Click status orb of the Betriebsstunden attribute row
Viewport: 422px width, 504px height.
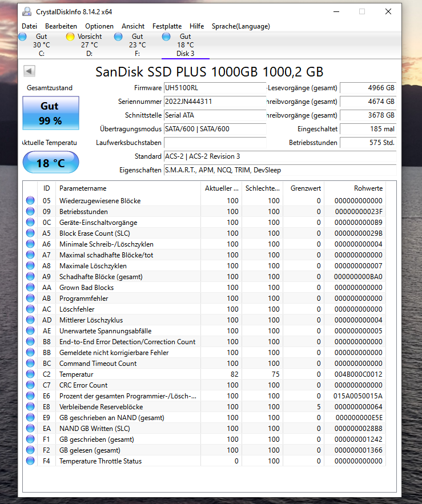click(x=30, y=212)
